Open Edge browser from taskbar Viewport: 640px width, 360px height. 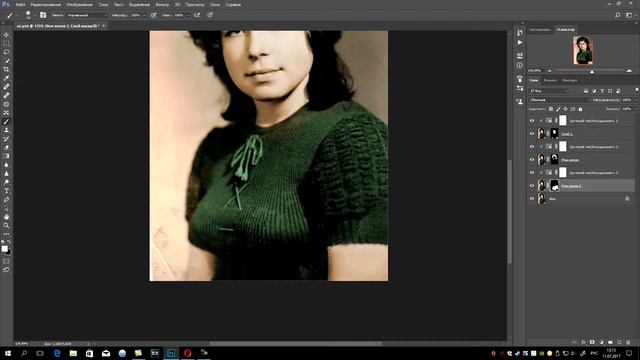click(x=57, y=353)
